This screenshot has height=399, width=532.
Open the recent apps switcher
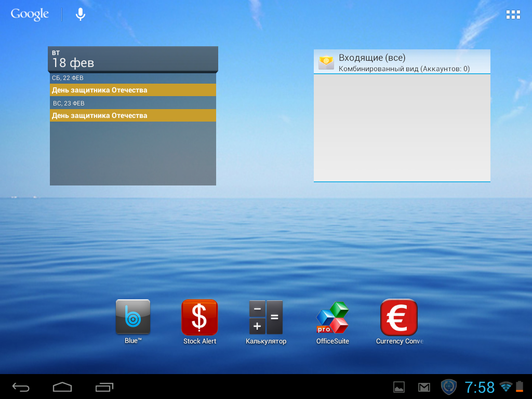tap(104, 387)
